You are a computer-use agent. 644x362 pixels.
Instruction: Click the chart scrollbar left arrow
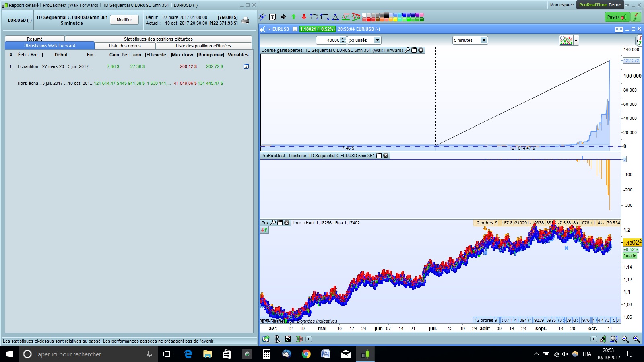click(x=309, y=339)
